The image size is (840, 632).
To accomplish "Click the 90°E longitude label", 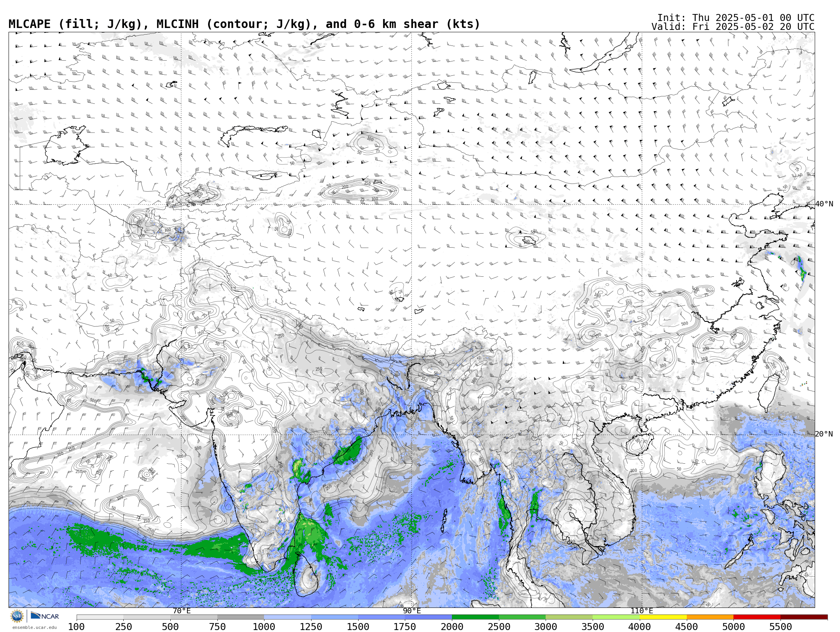I will 412,611.
